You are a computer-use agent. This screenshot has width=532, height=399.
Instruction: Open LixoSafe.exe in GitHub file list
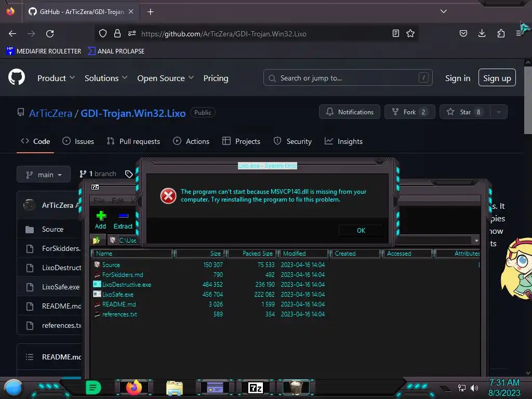(60, 287)
